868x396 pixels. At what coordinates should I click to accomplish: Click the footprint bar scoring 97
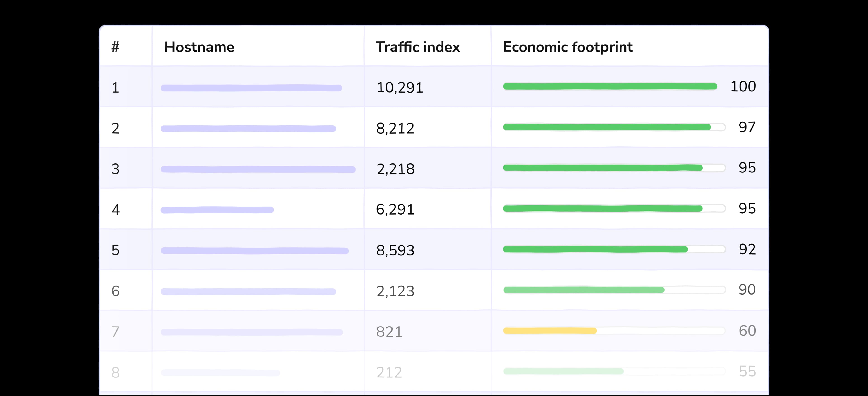point(607,127)
